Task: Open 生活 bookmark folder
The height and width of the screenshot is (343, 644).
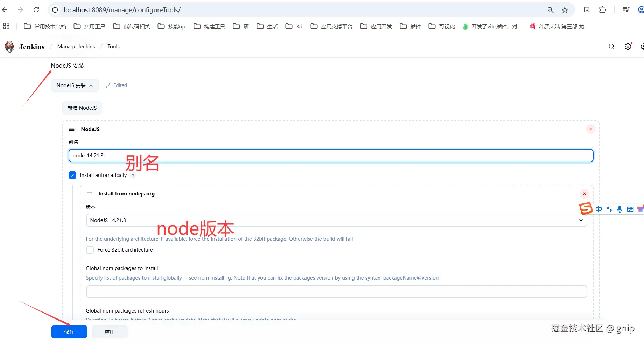Action: pos(267,26)
